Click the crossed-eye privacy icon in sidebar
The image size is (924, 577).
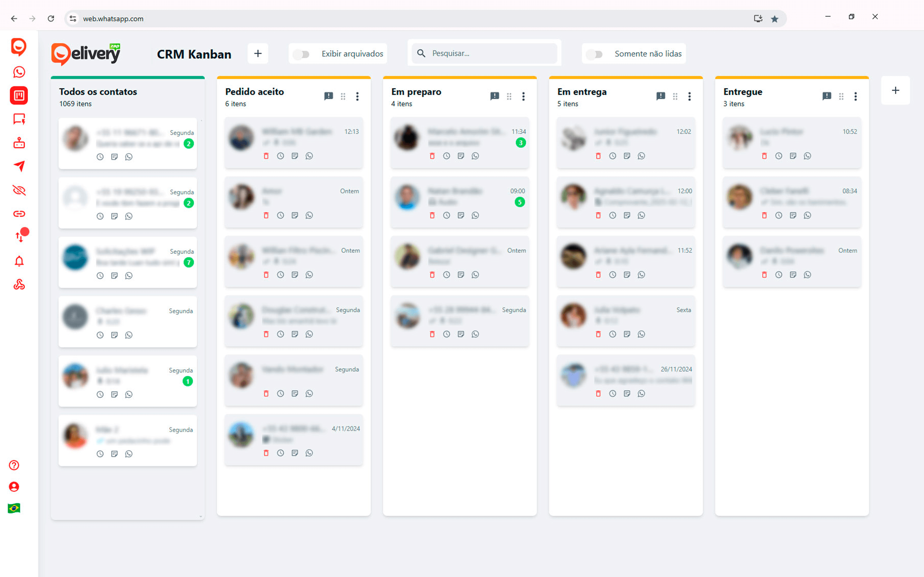[x=19, y=190]
